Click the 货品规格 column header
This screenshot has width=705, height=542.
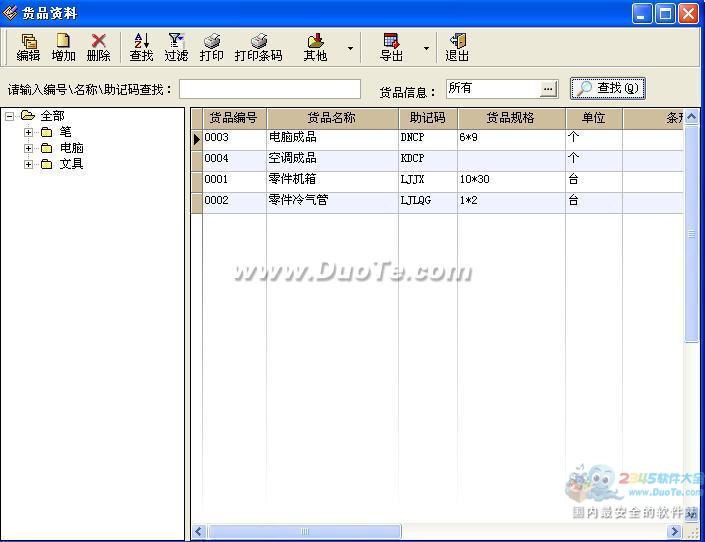(x=511, y=118)
